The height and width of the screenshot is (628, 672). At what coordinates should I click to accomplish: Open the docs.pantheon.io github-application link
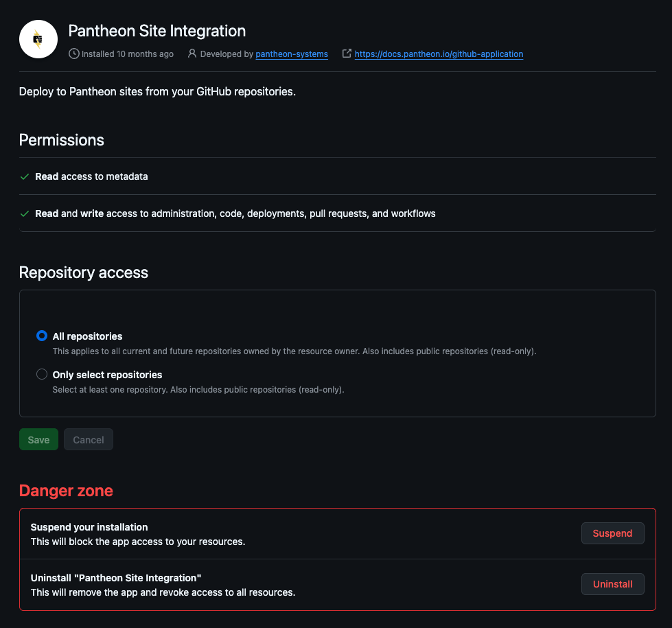click(x=439, y=54)
